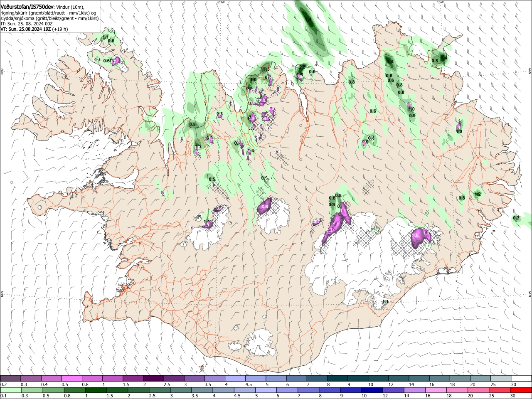Click the rain legend swatch labeled 0.5

pos(53,390)
